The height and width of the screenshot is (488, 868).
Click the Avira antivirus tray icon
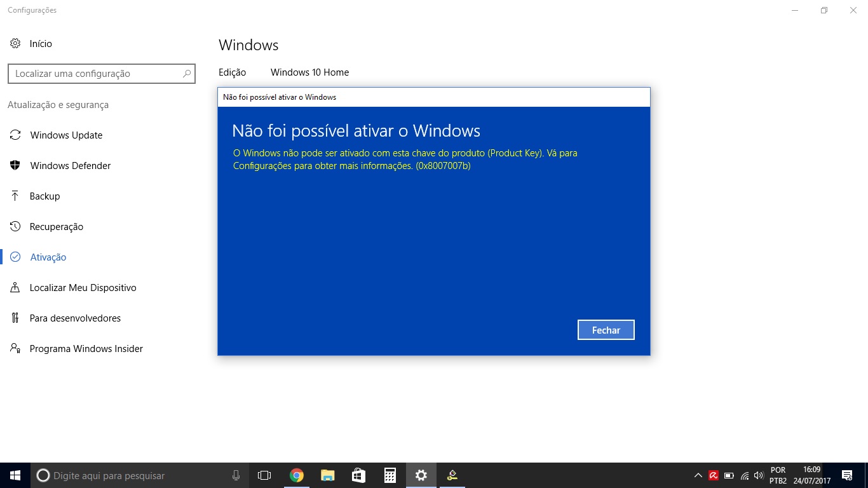714,475
